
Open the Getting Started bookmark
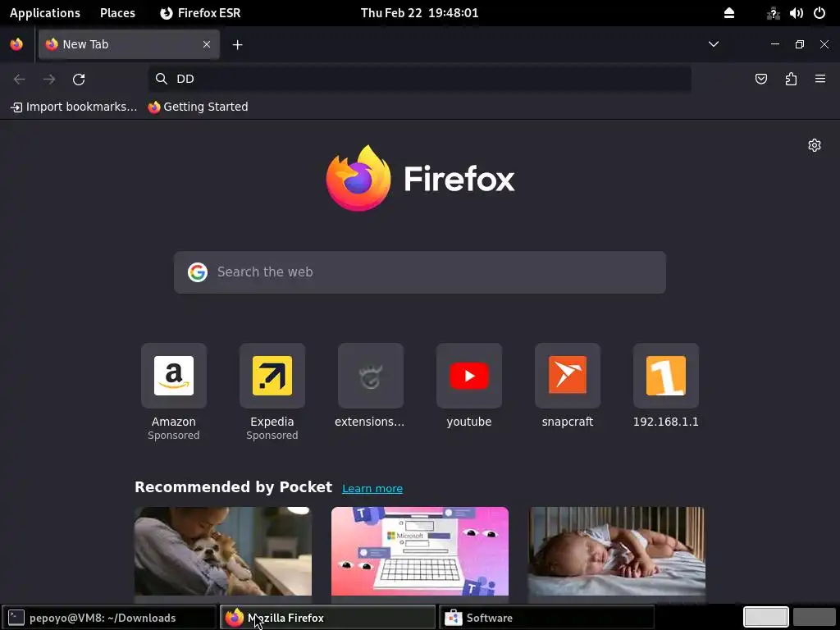click(x=199, y=107)
